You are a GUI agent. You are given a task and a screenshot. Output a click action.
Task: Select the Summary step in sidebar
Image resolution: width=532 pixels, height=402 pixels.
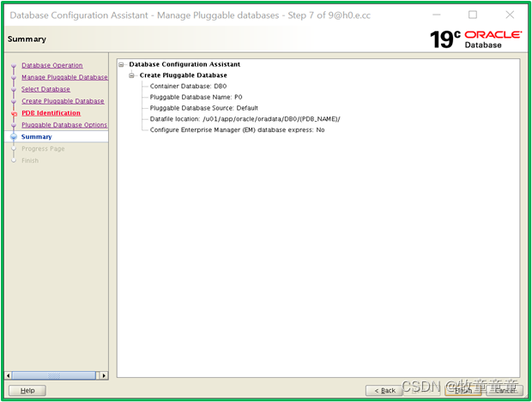[x=36, y=136]
